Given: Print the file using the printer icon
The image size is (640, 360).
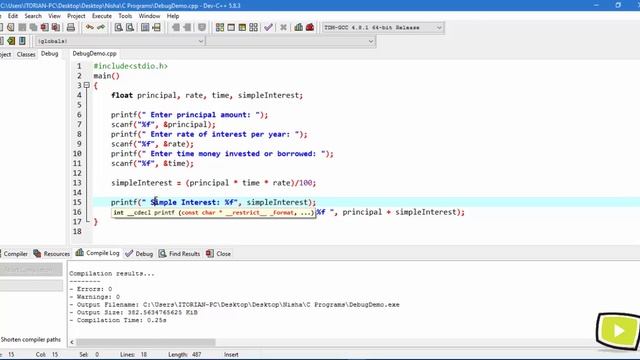Looking at the screenshot, I should click(x=71, y=27).
